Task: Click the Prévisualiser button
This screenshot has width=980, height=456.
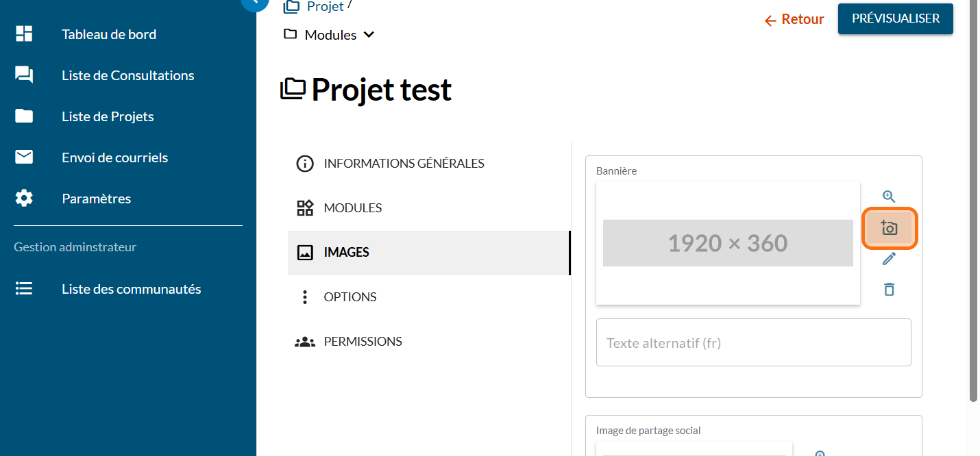Action: pos(895,18)
